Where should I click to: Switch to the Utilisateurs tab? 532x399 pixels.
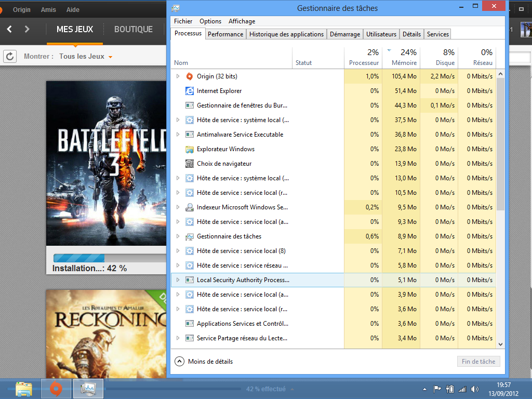tap(381, 34)
